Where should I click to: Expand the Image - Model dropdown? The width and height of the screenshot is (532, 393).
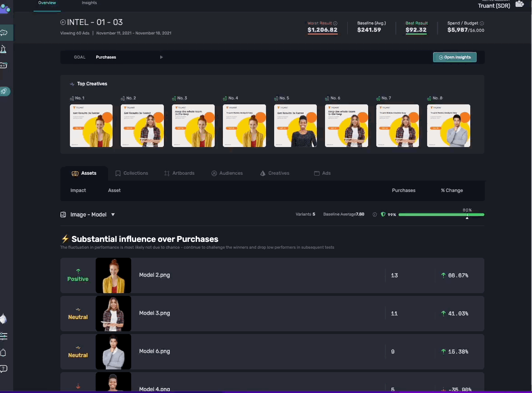[x=113, y=215]
